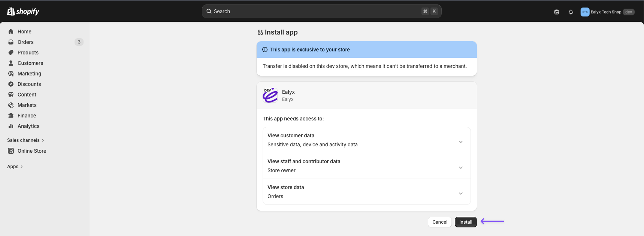Click the Discounts icon in sidebar
This screenshot has height=236, width=644.
(x=11, y=84)
